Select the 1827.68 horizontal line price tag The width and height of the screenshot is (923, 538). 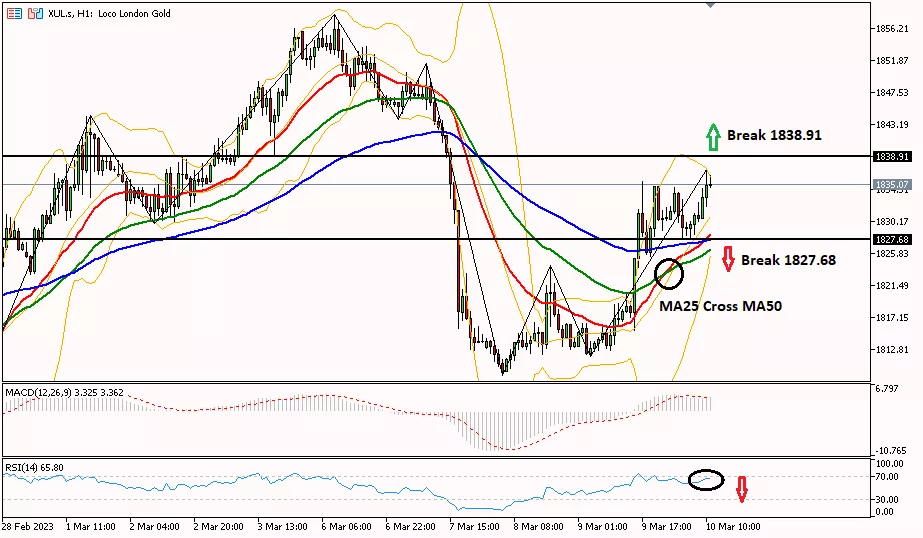(x=892, y=240)
